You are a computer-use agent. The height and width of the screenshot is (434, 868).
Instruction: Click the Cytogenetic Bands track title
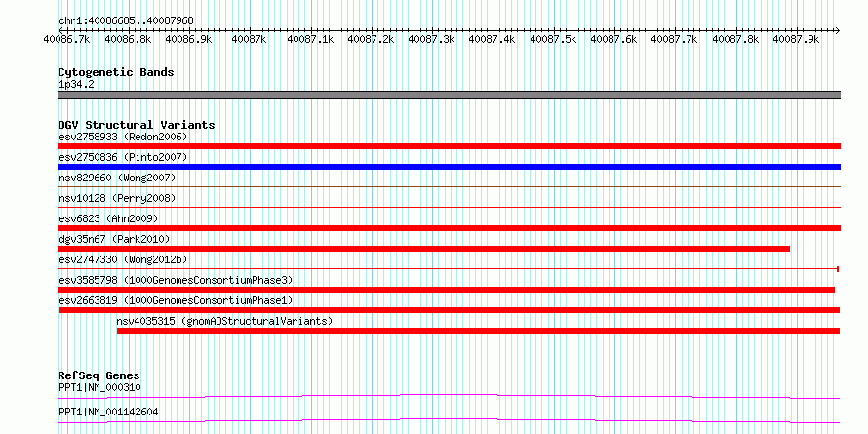116,72
